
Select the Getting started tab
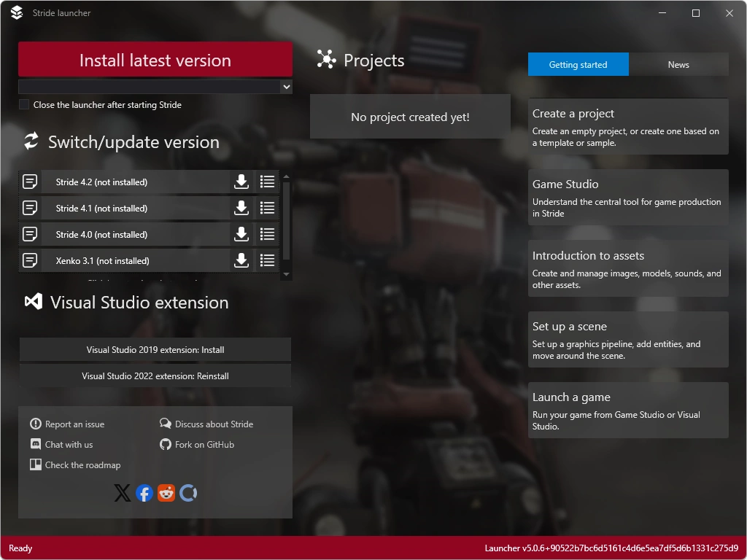coord(578,64)
